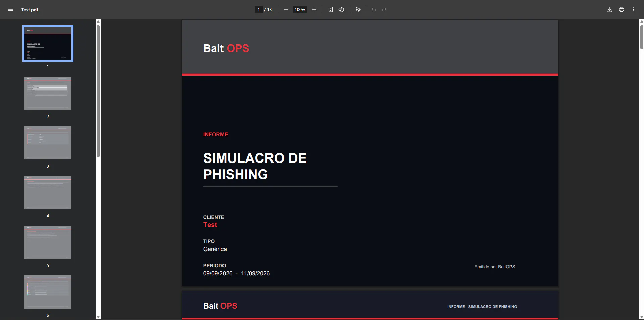
Task: Select the draw annotation tool
Action: coord(358,9)
